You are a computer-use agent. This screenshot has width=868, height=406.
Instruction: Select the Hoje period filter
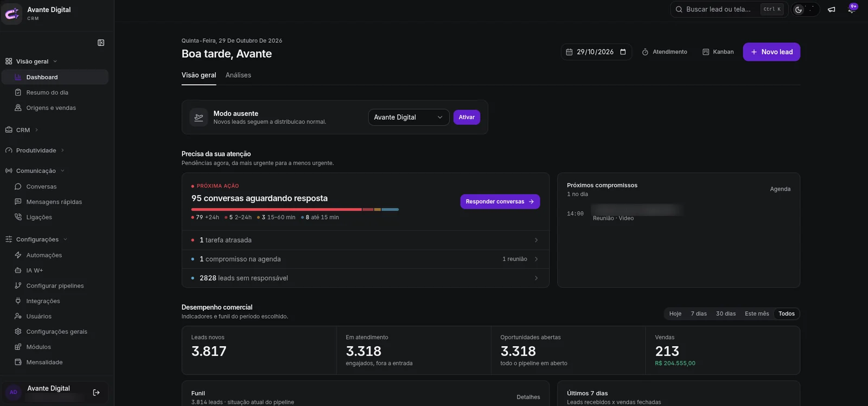pos(675,314)
